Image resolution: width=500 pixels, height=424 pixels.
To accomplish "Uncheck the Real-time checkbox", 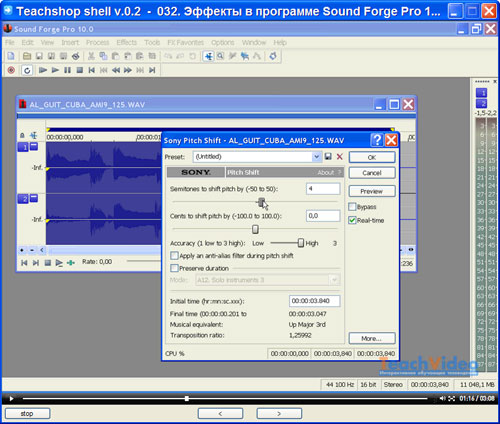I will 352,220.
